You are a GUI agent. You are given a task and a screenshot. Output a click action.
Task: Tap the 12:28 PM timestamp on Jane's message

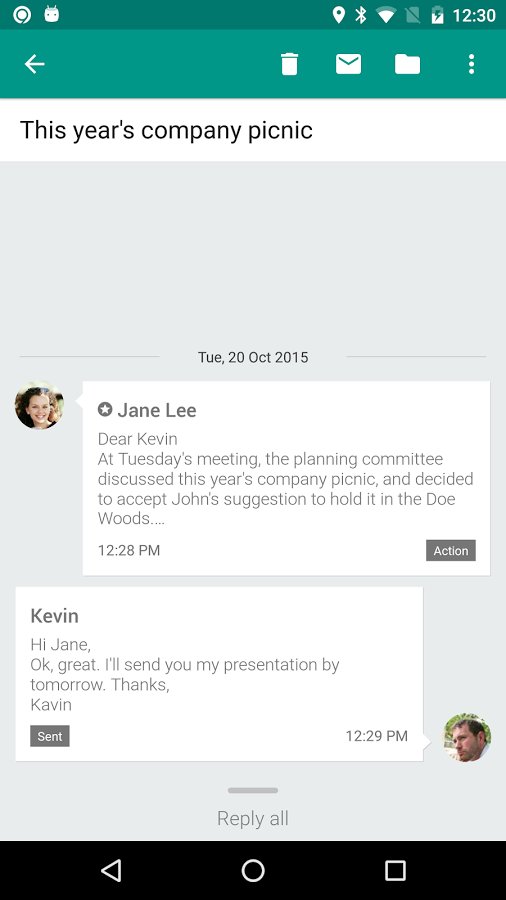coord(129,550)
